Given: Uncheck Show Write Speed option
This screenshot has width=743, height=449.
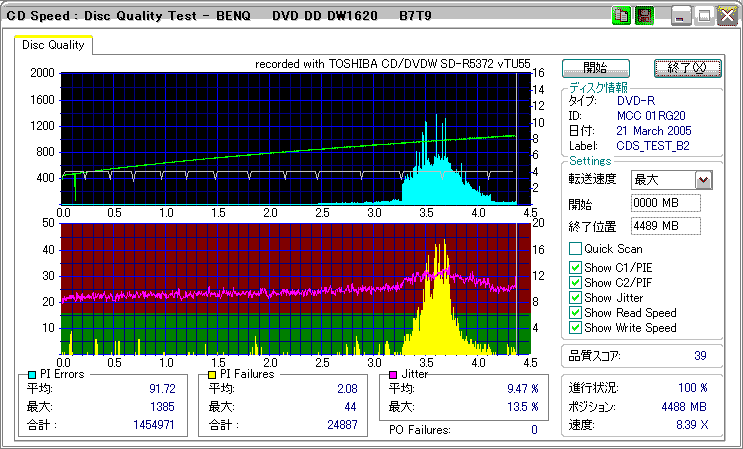Looking at the screenshot, I should [x=575, y=327].
